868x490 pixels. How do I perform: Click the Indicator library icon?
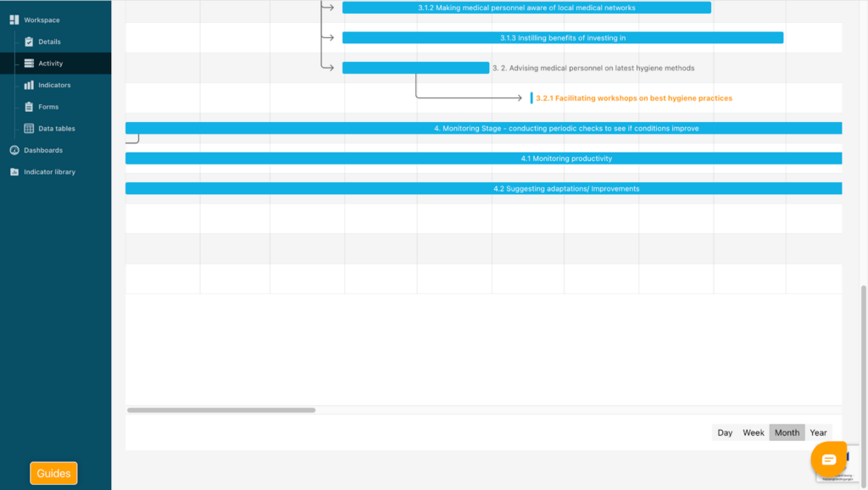(x=14, y=172)
